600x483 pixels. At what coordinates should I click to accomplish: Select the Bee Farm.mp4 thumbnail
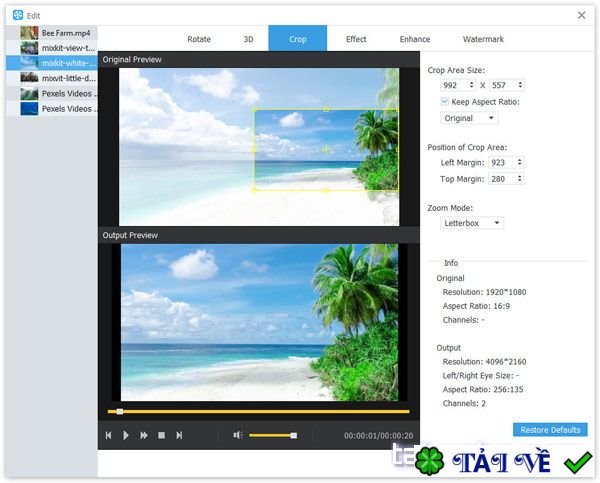click(29, 33)
